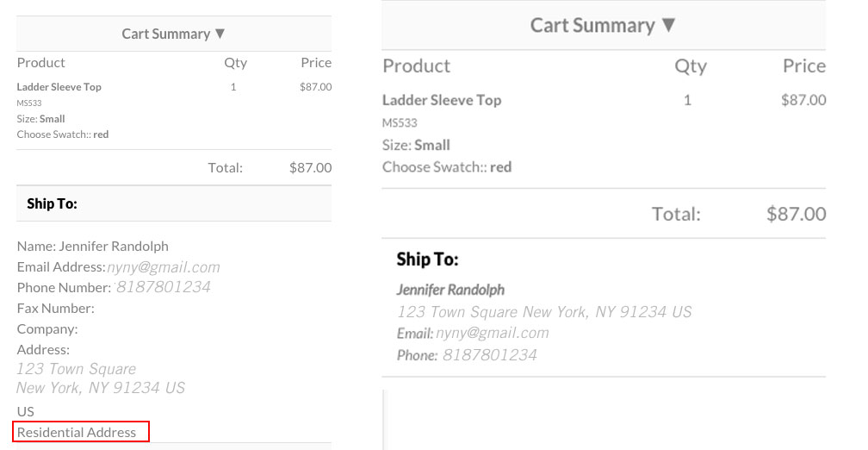Click Name: Jennifer Randolph line
The height and width of the screenshot is (450, 868).
92,246
